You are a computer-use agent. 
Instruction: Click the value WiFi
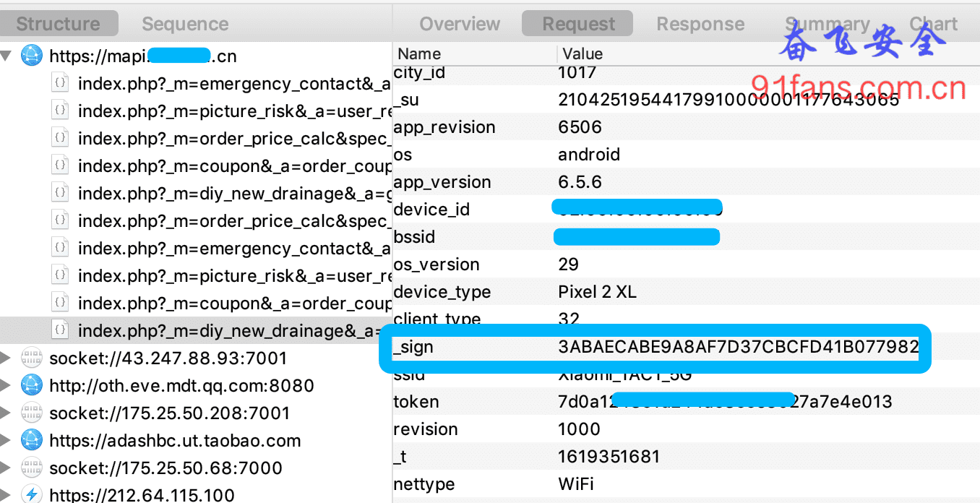click(575, 484)
